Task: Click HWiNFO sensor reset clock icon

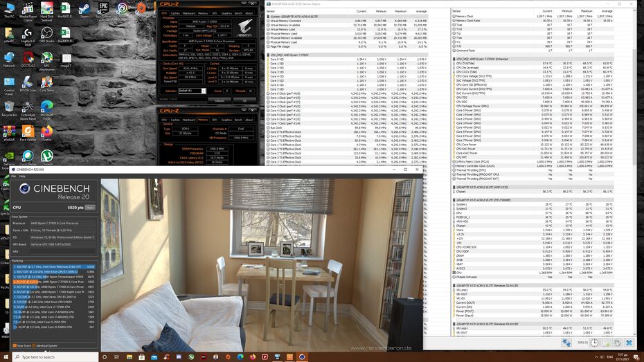Action: click(594, 343)
